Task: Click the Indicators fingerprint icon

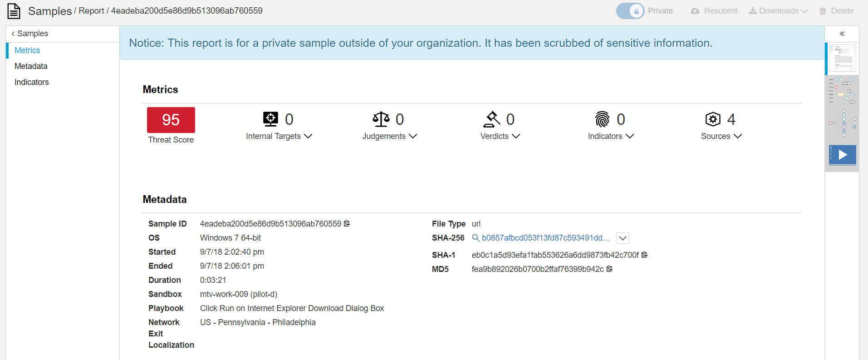Action: 602,119
